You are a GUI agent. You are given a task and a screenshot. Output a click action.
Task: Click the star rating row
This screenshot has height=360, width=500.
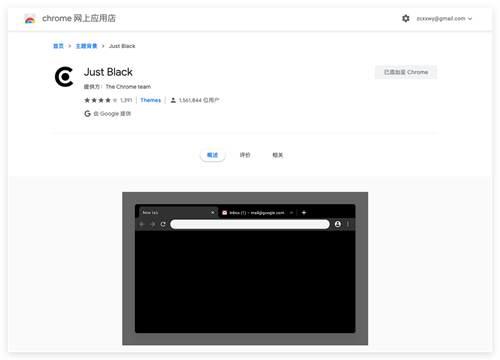click(100, 100)
